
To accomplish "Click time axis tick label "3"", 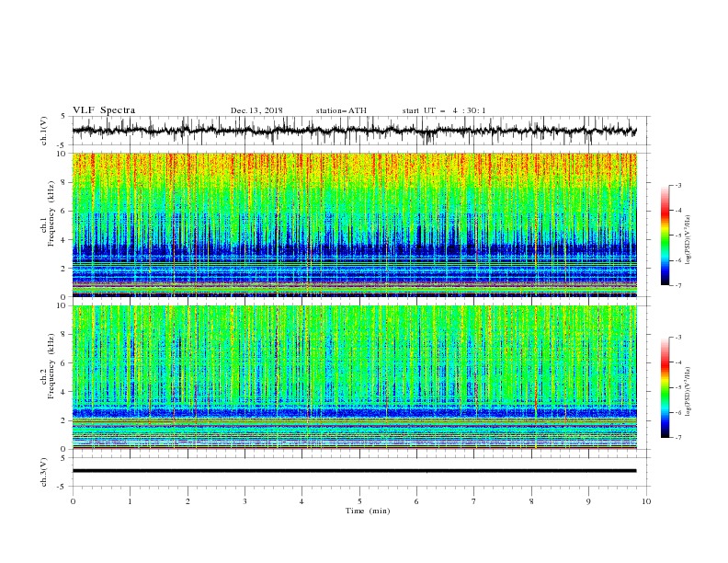I will [245, 501].
